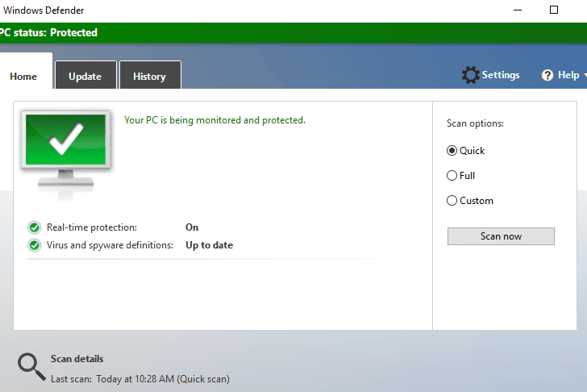Start a scan with Scan now
This screenshot has width=587, height=392.
tap(501, 236)
